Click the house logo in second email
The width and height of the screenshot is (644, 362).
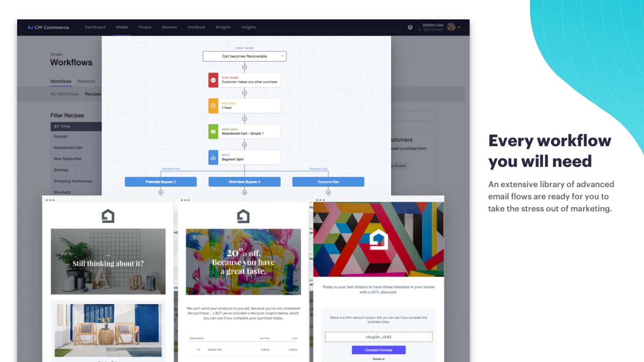[x=243, y=216]
